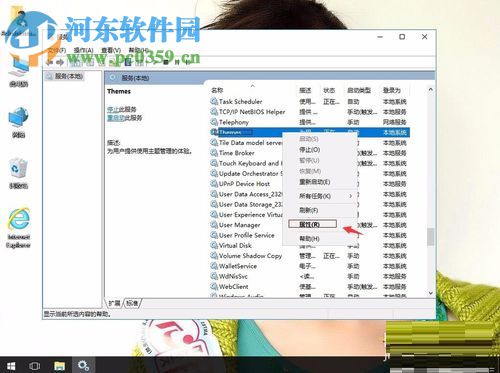The image size is (500, 373).
Task: Open the 操作(A) menu
Action: (x=83, y=50)
